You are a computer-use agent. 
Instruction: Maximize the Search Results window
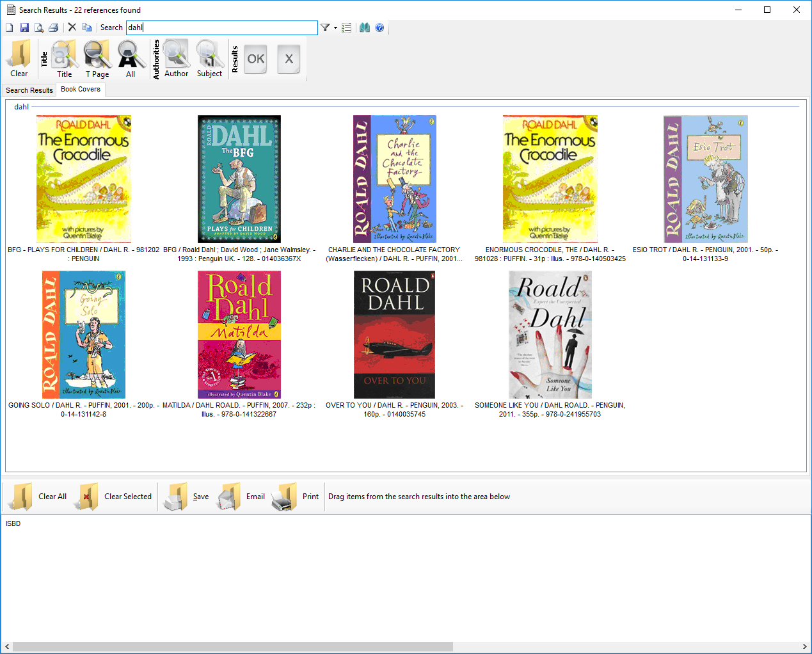click(767, 10)
